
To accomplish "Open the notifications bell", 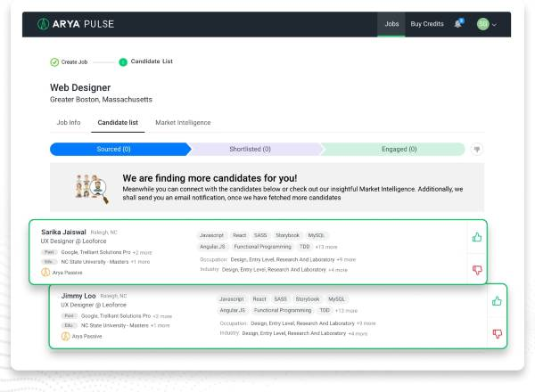I will click(458, 23).
